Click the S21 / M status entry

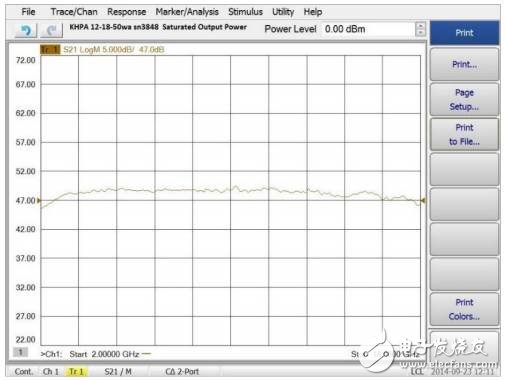(118, 371)
